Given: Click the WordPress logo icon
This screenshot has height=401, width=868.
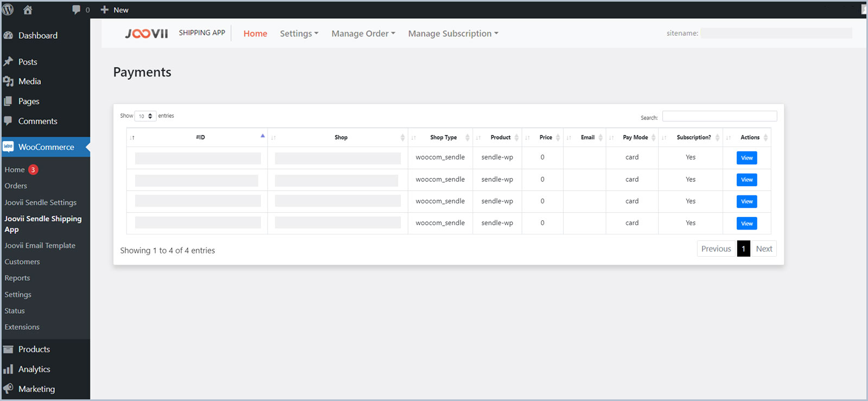Looking at the screenshot, I should point(8,10).
